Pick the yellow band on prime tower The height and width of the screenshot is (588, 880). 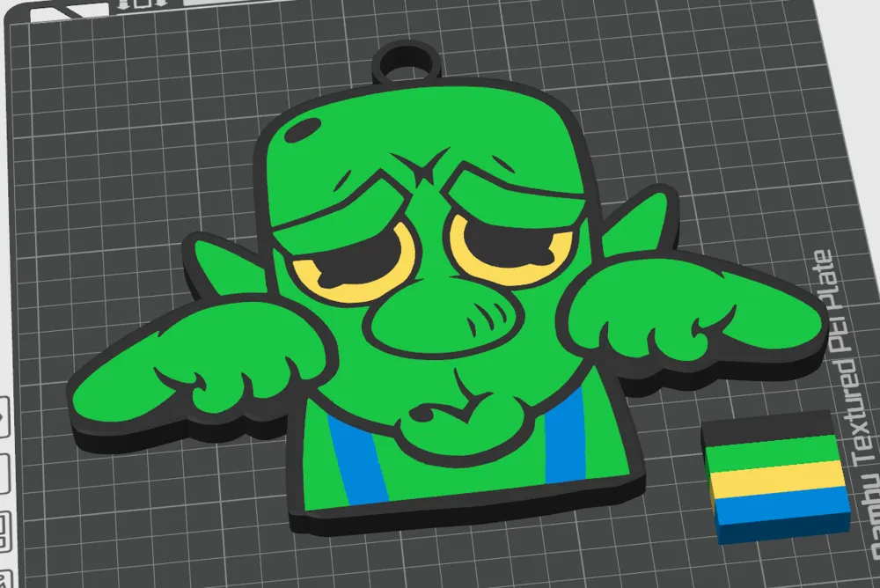(x=774, y=484)
